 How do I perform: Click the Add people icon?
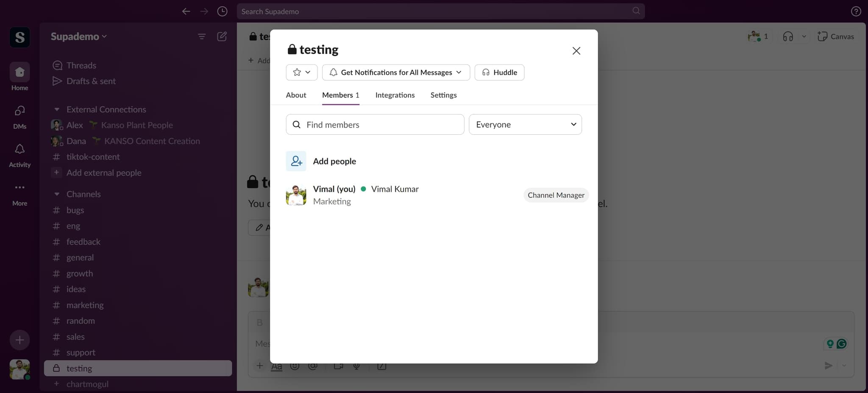click(296, 161)
